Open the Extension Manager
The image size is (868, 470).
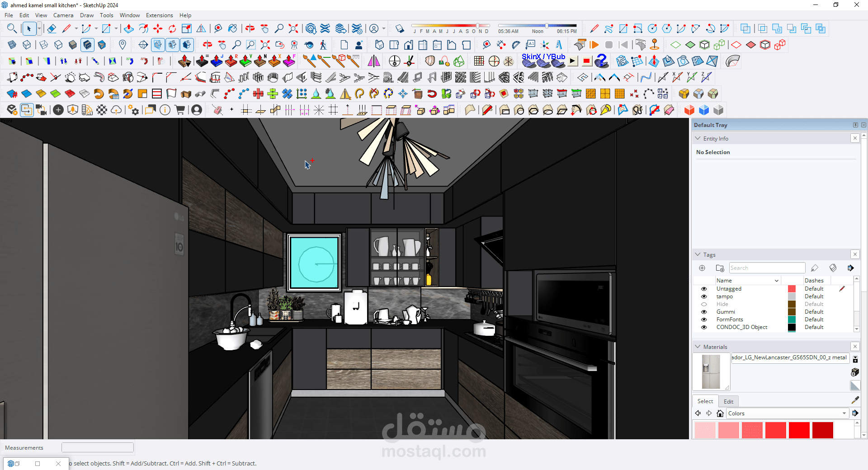[x=357, y=29]
